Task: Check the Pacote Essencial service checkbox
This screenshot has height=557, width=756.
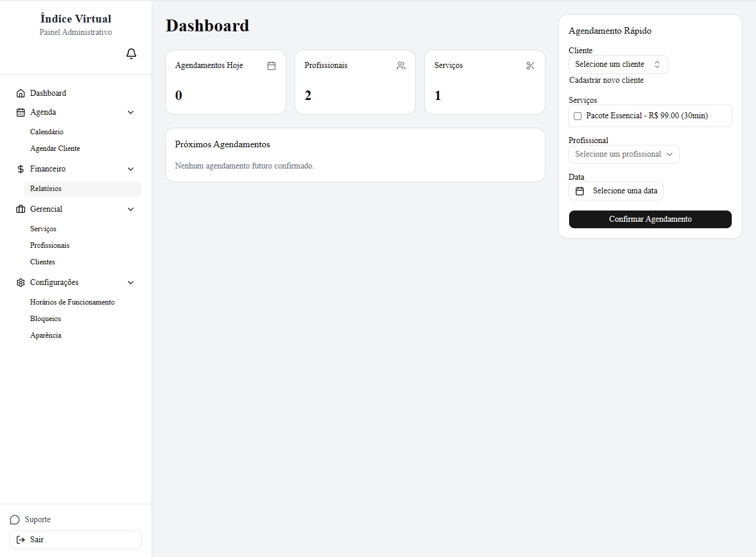Action: tap(578, 116)
